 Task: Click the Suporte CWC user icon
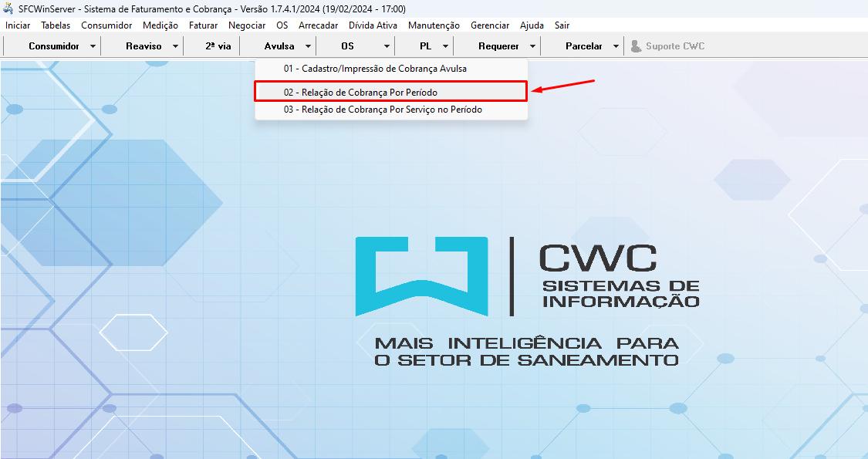click(x=636, y=46)
